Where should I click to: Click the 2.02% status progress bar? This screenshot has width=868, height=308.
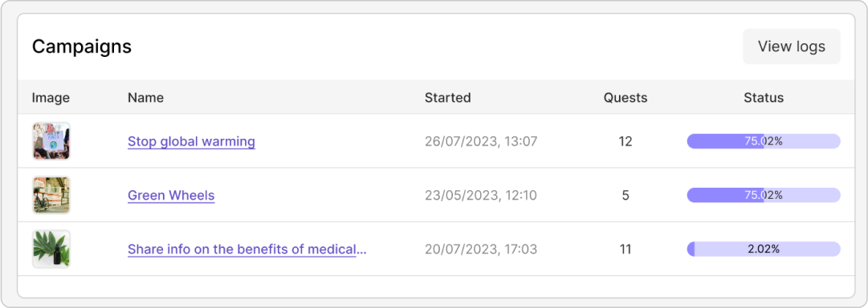coord(764,249)
